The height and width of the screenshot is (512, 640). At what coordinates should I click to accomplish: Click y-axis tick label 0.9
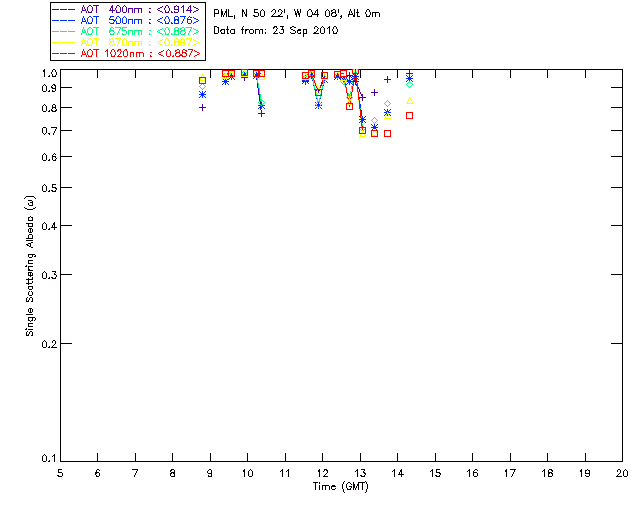49,88
